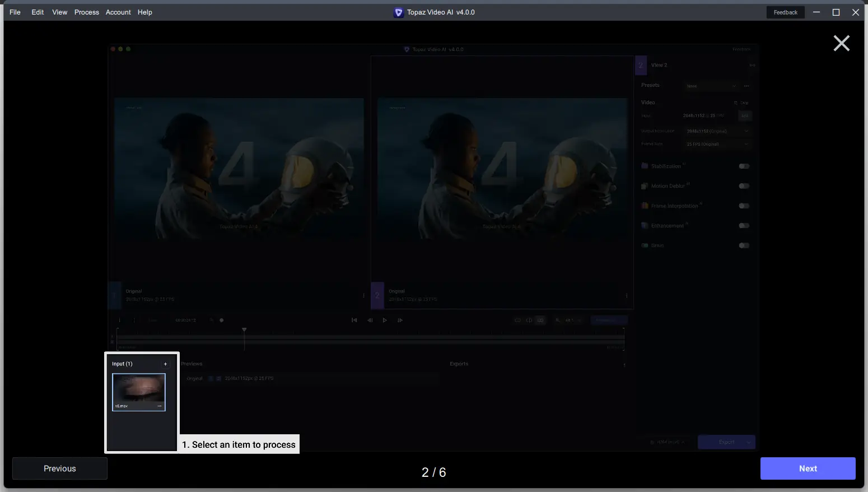Toggle the Frame Interpolation switch
Viewport: 868px width, 492px height.
(744, 206)
